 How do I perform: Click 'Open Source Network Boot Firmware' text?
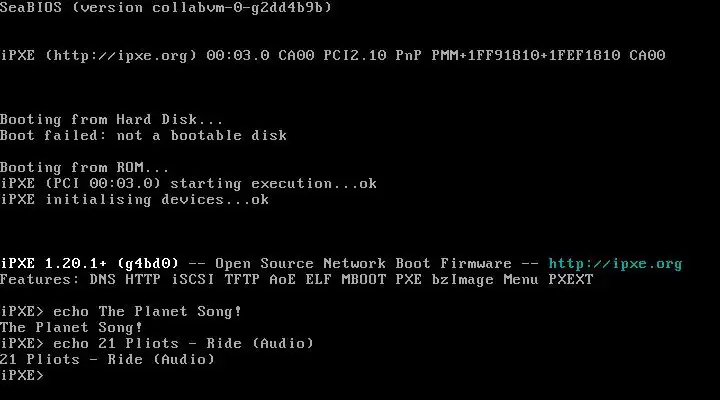click(x=363, y=264)
